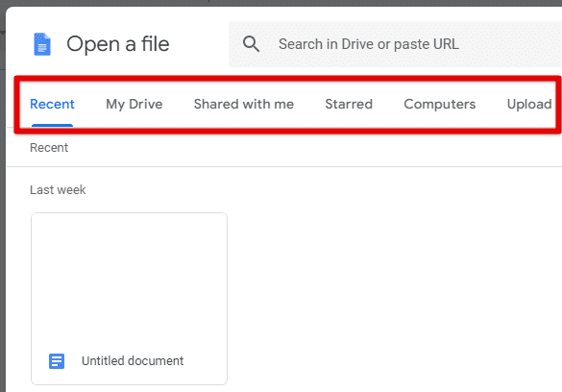Image resolution: width=562 pixels, height=392 pixels.
Task: Open the Shared with me tab
Action: (244, 105)
